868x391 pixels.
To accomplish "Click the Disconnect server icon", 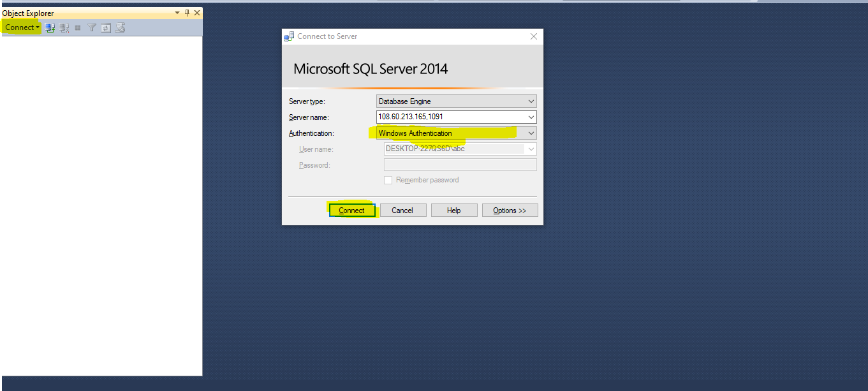I will pos(64,27).
